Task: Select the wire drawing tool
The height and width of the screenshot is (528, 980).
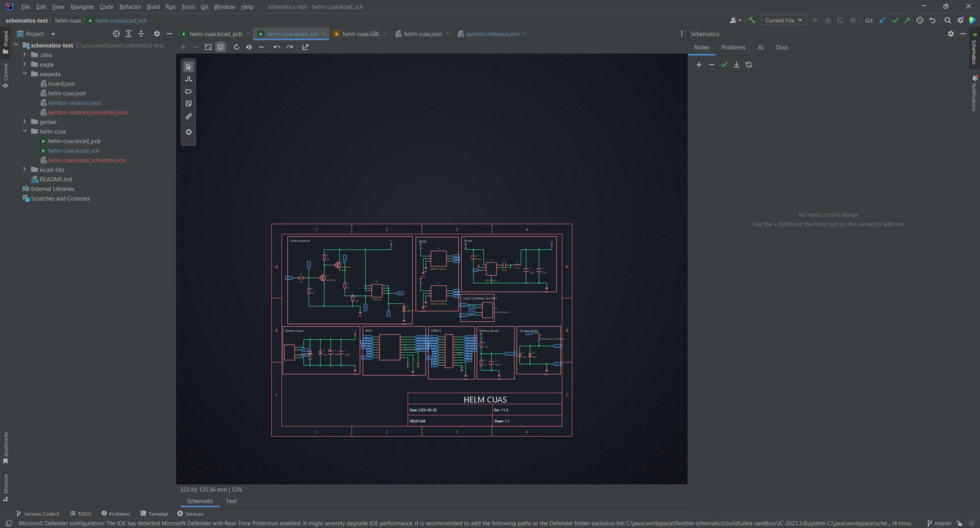Action: (x=189, y=79)
